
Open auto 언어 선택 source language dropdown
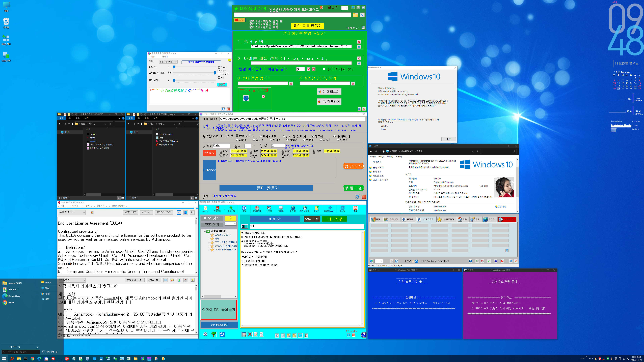click(x=72, y=212)
